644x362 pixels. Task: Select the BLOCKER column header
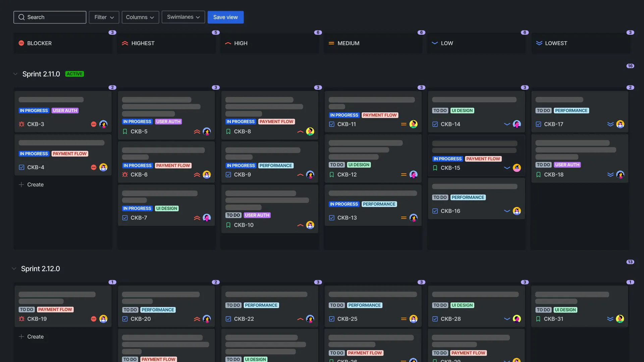tap(63, 43)
